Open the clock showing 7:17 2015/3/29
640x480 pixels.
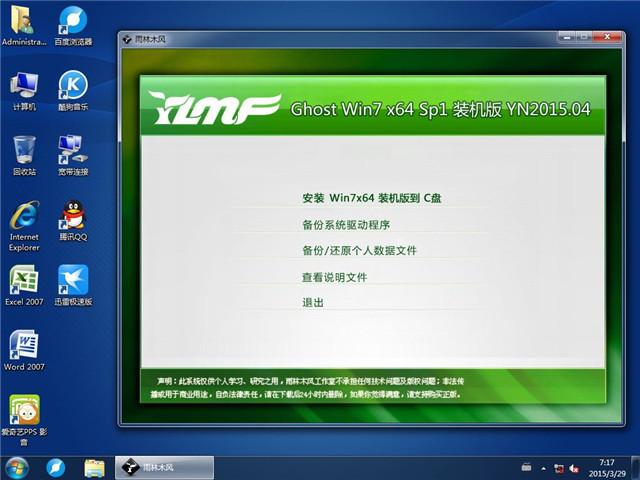point(607,468)
